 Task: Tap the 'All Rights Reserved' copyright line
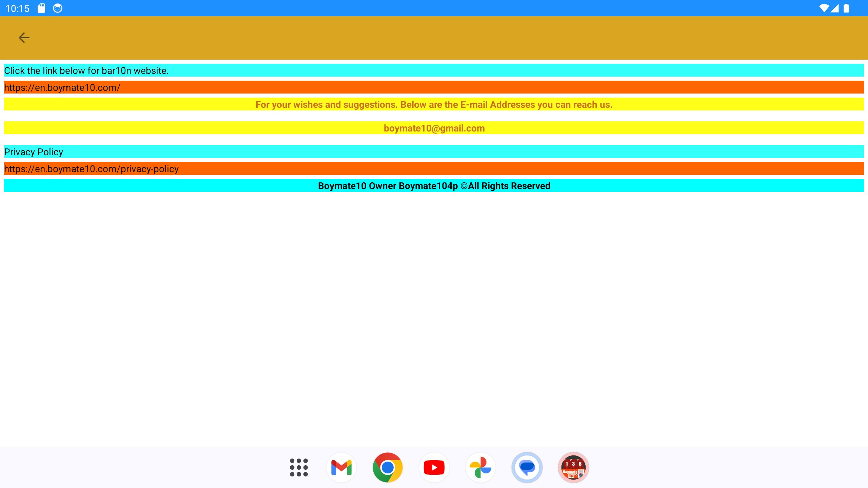tap(434, 186)
